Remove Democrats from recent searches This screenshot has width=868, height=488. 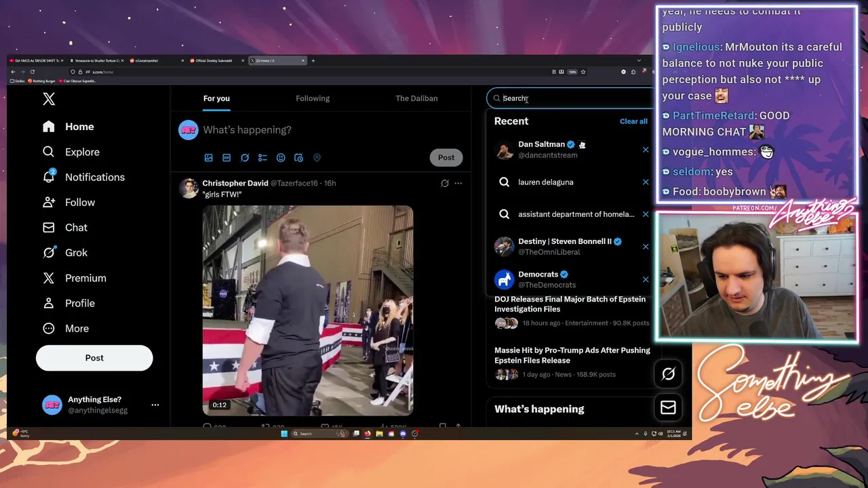coord(646,279)
